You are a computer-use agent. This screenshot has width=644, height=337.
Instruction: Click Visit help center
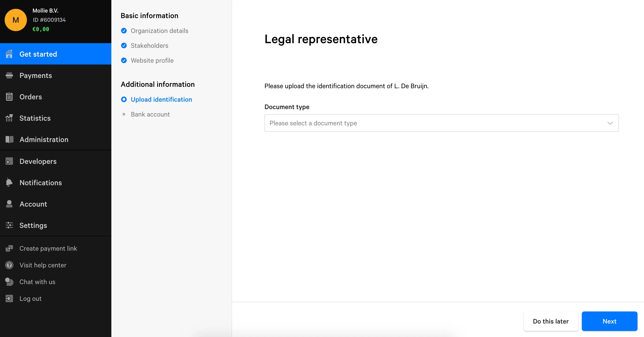tap(43, 265)
